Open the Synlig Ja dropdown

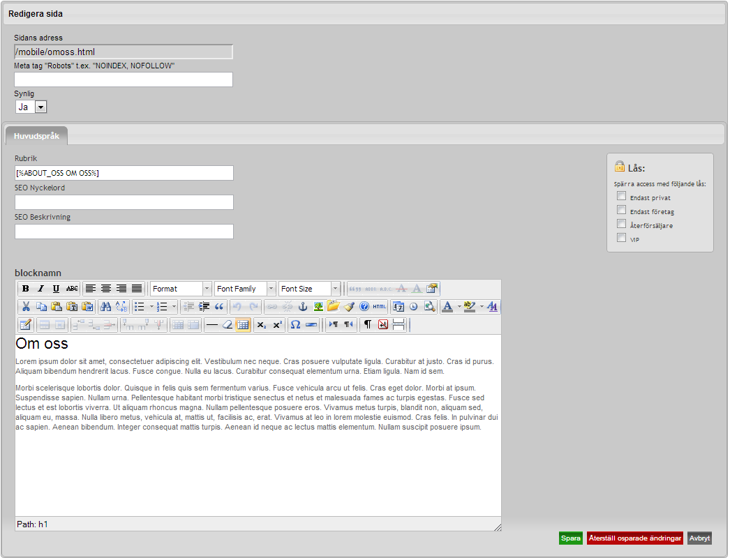31,107
